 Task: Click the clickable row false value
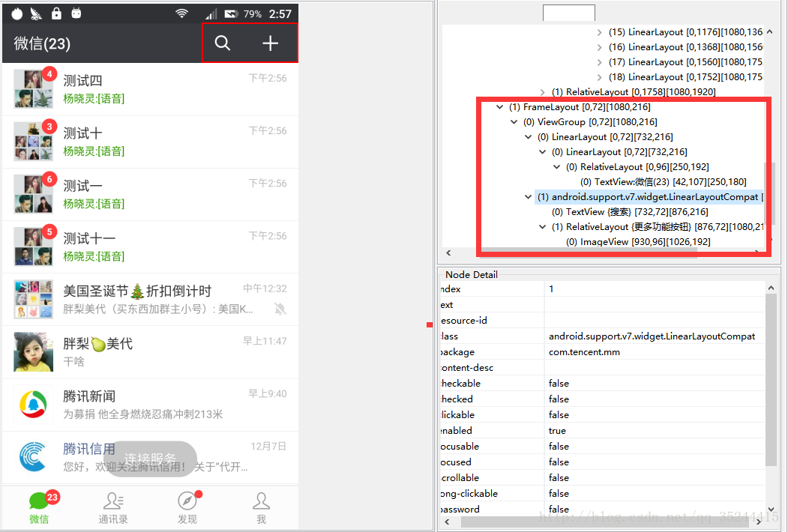tap(559, 415)
